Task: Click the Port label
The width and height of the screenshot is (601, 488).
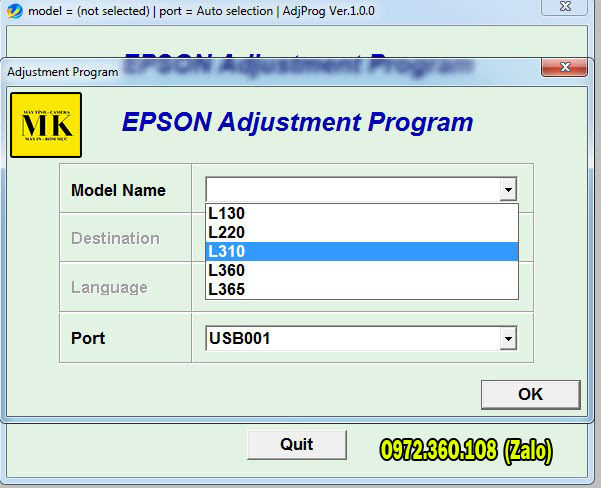Action: (x=88, y=338)
